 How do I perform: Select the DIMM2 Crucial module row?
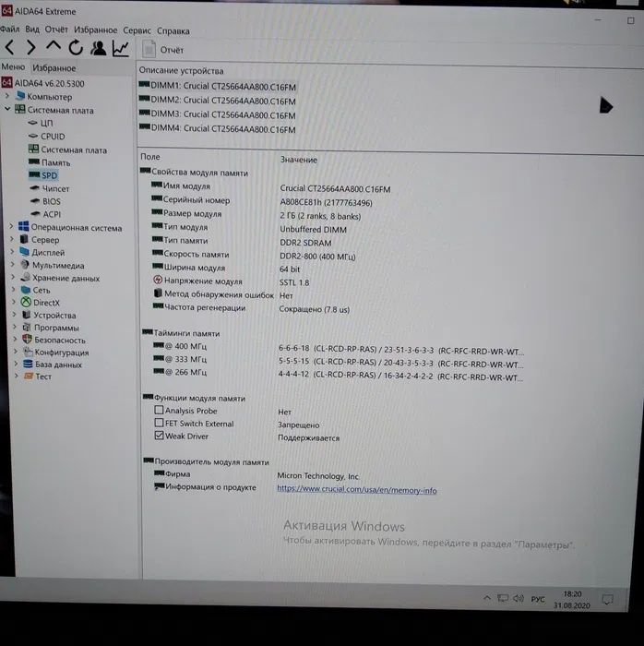[218, 100]
